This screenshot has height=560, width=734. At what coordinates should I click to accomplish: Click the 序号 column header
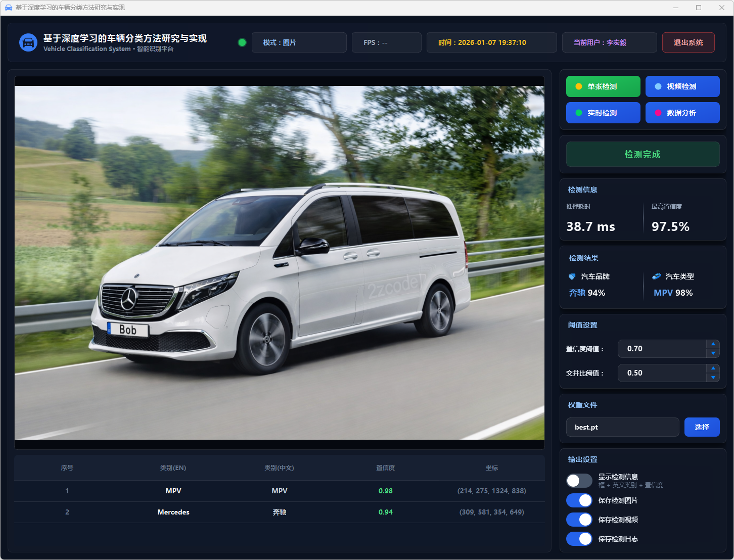[67, 468]
